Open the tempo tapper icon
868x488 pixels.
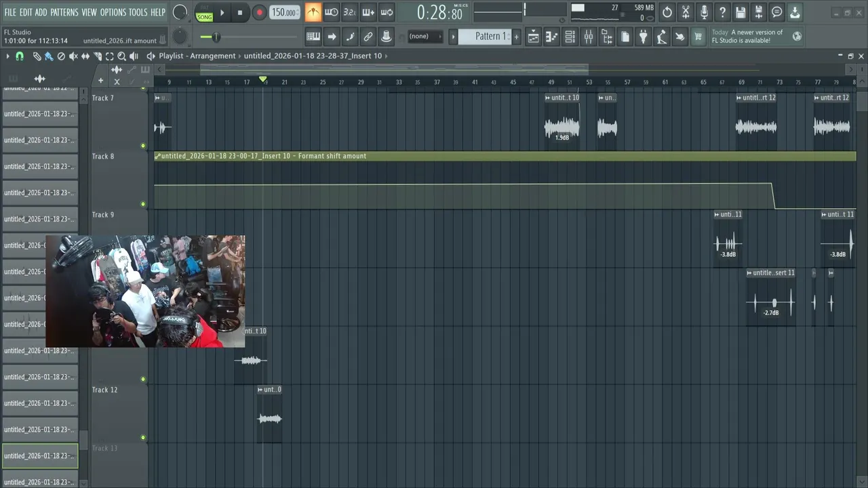click(661, 37)
